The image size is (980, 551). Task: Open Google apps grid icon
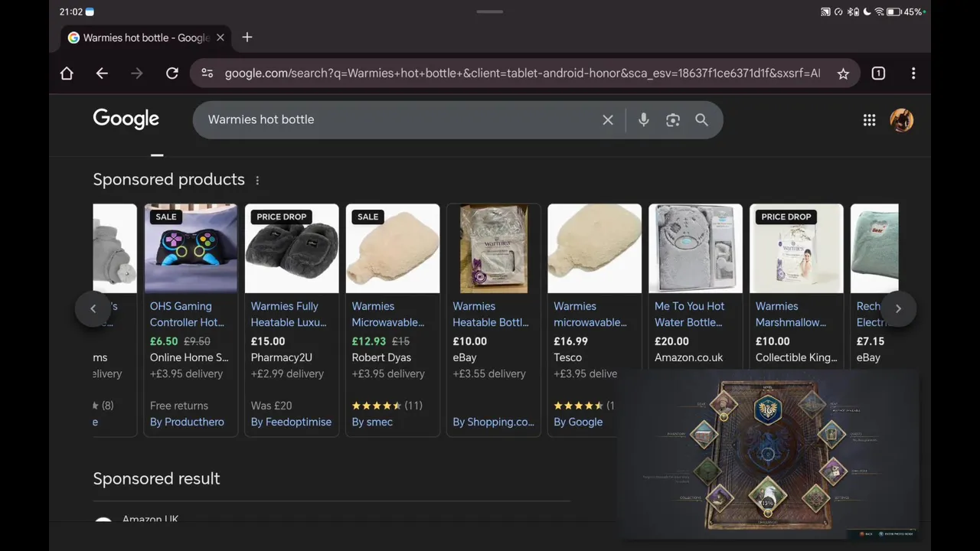coord(870,120)
